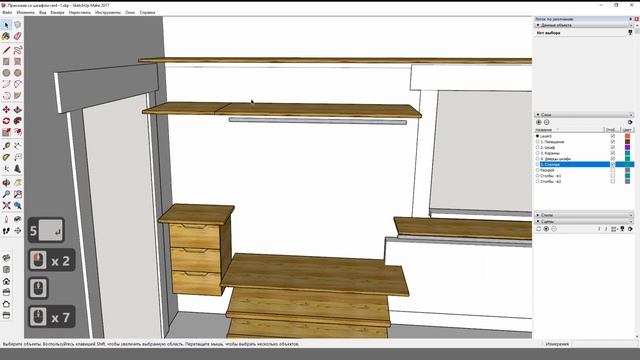
Task: Open the Файл menu
Action: pyautogui.click(x=7, y=13)
